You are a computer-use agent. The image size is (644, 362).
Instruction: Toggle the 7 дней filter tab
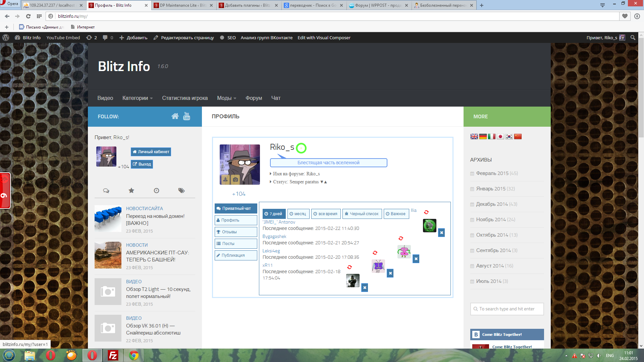tap(272, 214)
